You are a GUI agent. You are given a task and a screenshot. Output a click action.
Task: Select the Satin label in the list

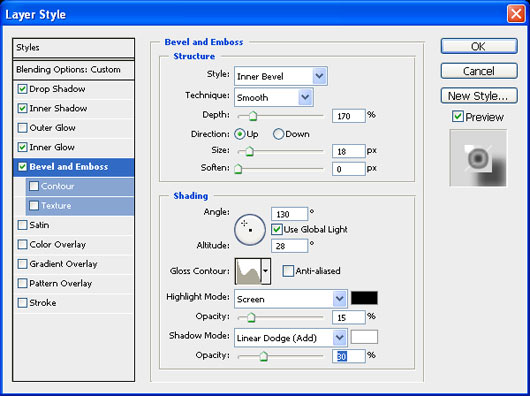pos(39,225)
